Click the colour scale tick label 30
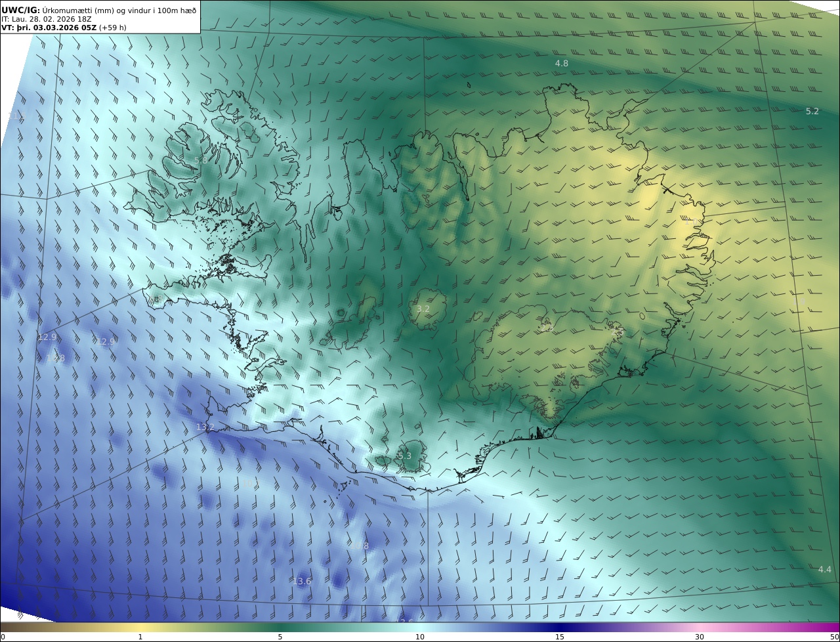This screenshot has width=840, height=642. (700, 637)
